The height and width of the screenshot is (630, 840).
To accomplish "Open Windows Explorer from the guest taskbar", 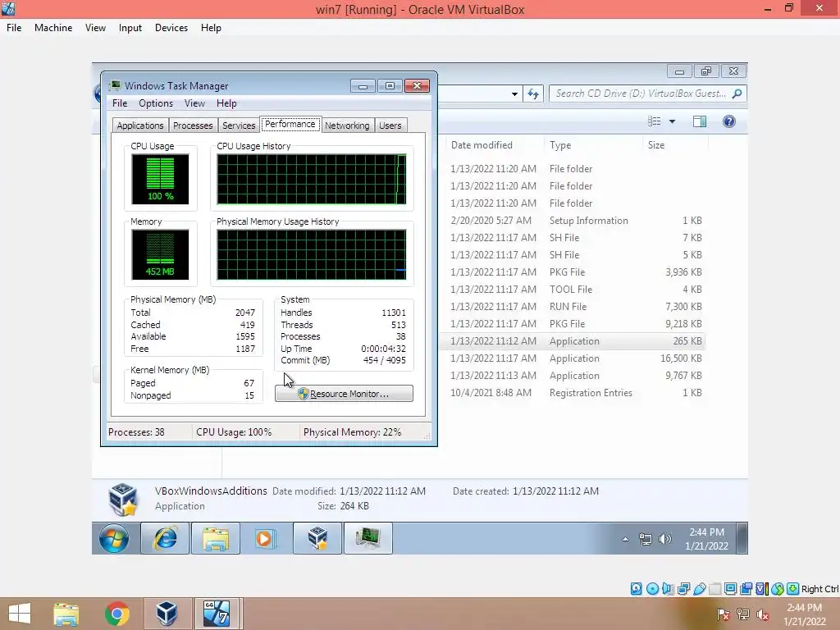I will pos(216,538).
